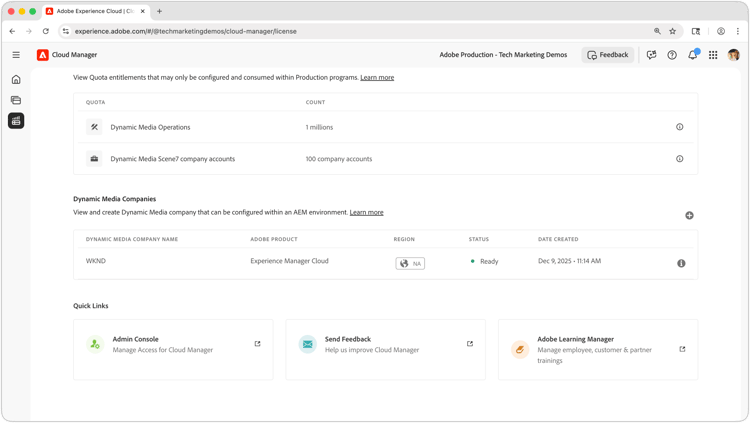
Task: Click the 1 millions count value
Action: pyautogui.click(x=319, y=127)
